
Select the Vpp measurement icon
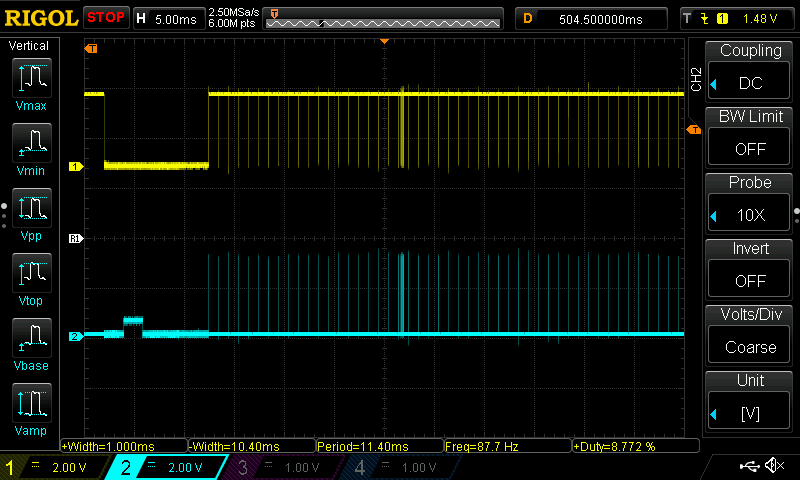[x=31, y=208]
